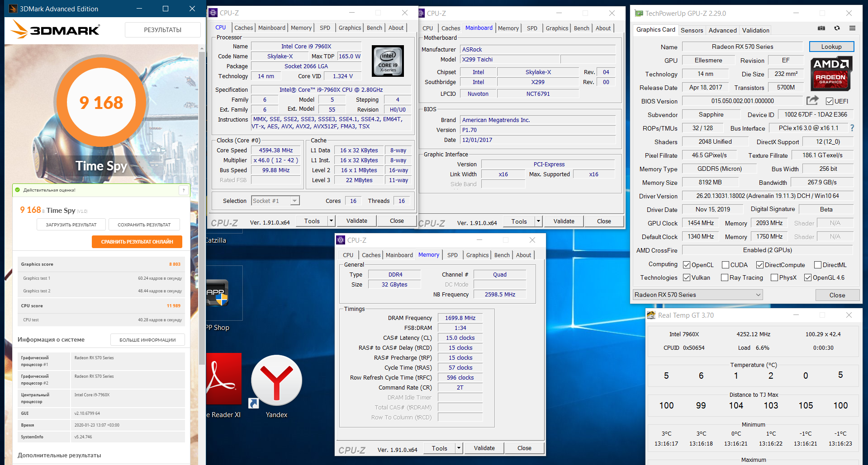The height and width of the screenshot is (465, 868).
Task: Switch to Caches tab in CPU-Z CPU window
Action: (243, 28)
